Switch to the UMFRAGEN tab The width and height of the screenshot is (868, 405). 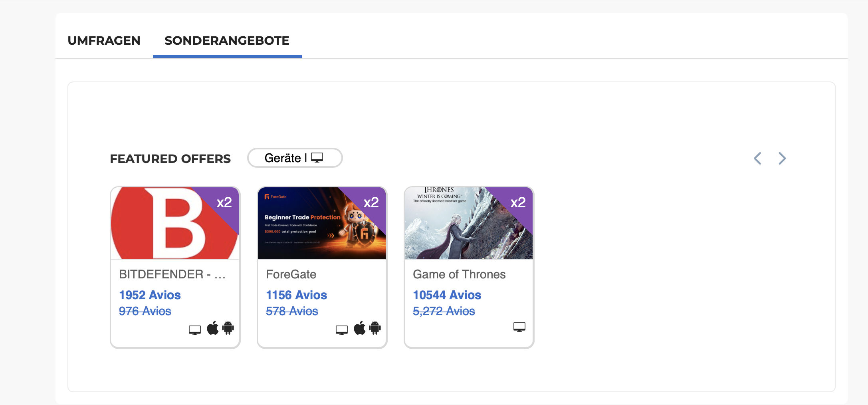click(x=104, y=40)
